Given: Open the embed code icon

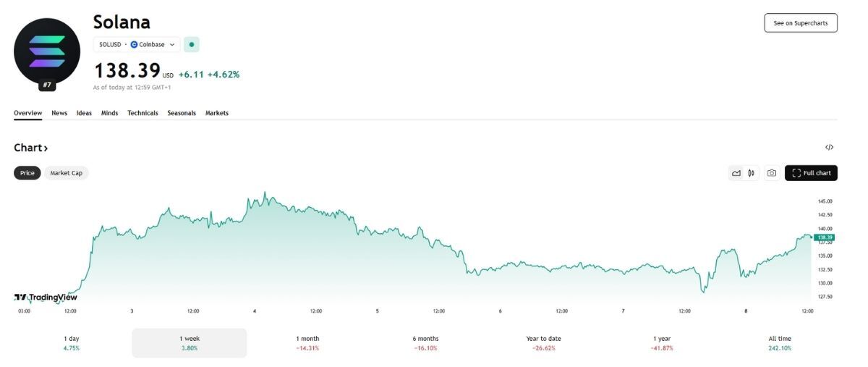Looking at the screenshot, I should tap(830, 148).
